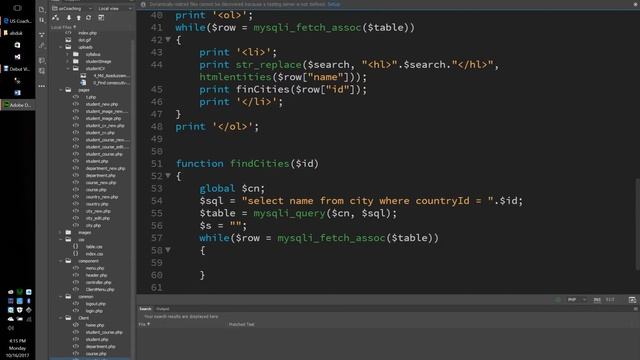The image size is (640, 360).
Task: Expand the studentImage folder
Action: [68, 62]
